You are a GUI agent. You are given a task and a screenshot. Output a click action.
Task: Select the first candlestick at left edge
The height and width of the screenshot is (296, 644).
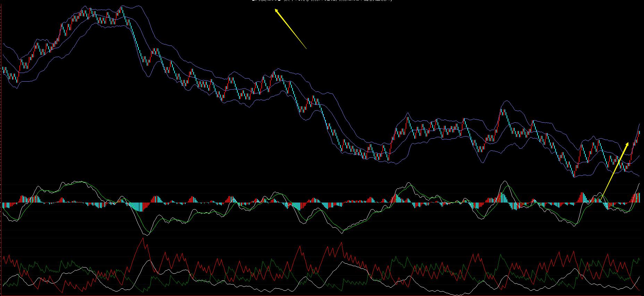pyautogui.click(x=3, y=69)
